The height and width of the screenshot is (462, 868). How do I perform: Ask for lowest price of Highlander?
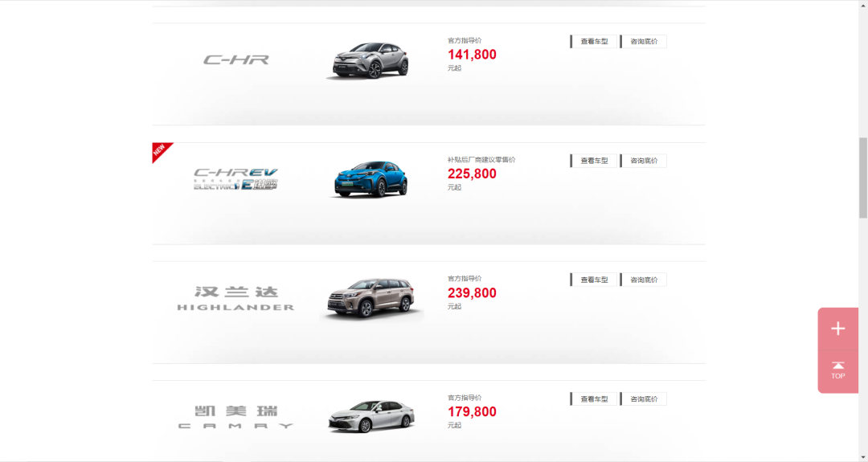pos(643,280)
